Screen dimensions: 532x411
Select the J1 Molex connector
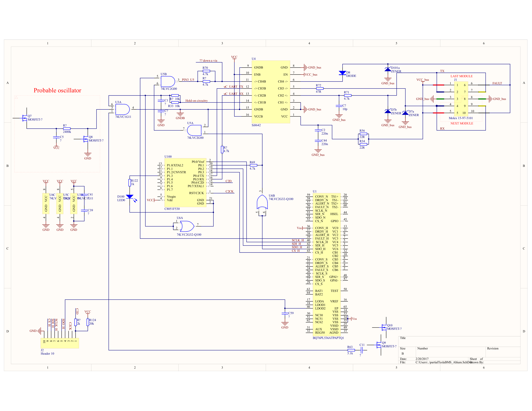tap(461, 99)
